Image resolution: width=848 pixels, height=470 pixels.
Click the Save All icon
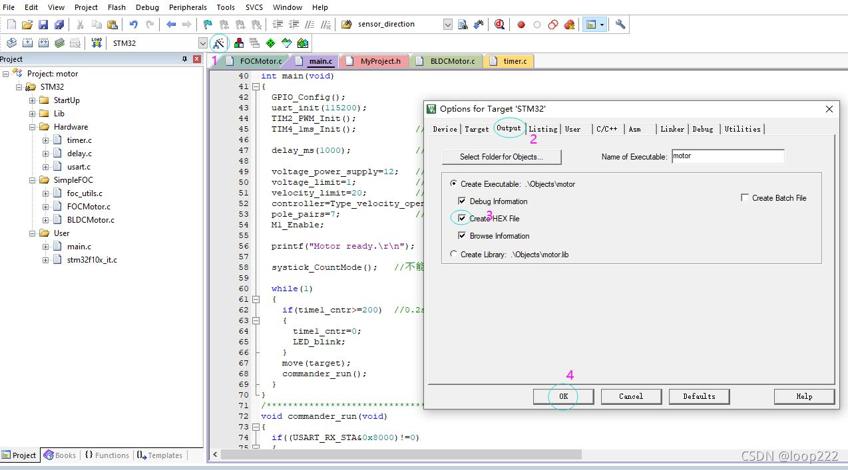click(x=59, y=24)
